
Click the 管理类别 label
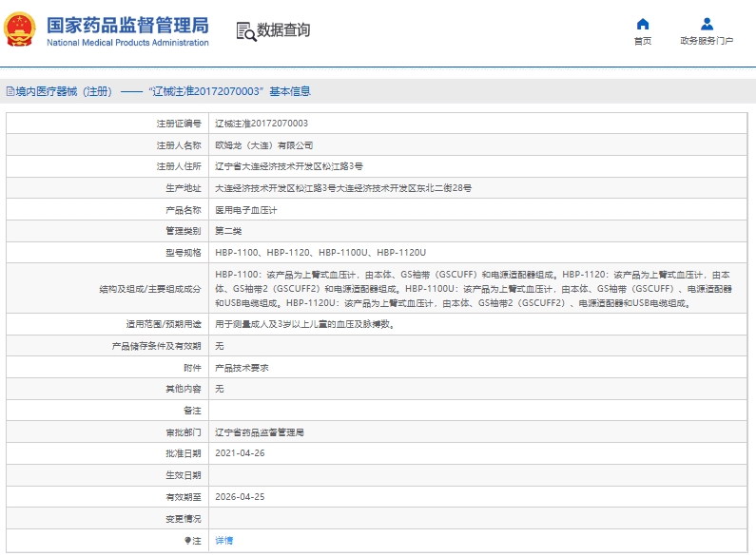tap(184, 231)
